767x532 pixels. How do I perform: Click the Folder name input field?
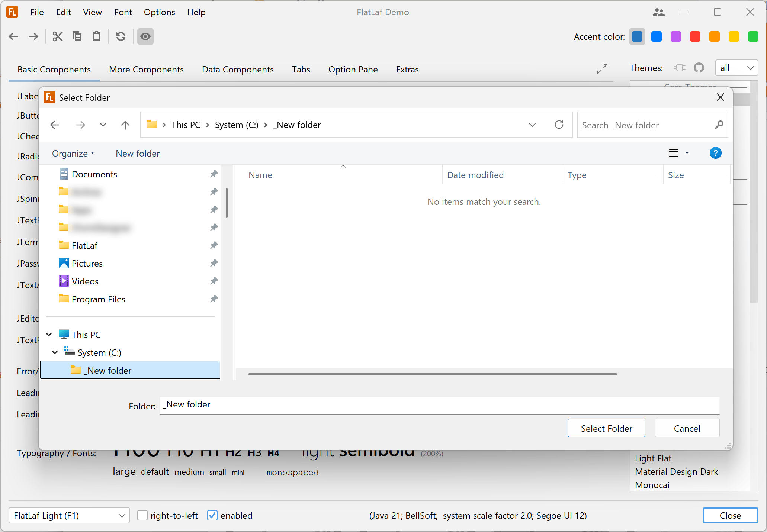coord(439,405)
